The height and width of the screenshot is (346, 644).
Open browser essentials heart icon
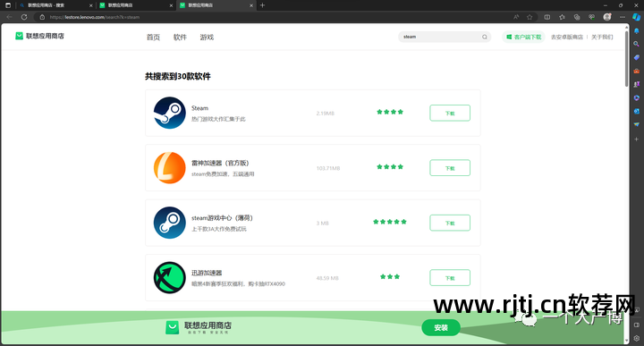point(591,17)
